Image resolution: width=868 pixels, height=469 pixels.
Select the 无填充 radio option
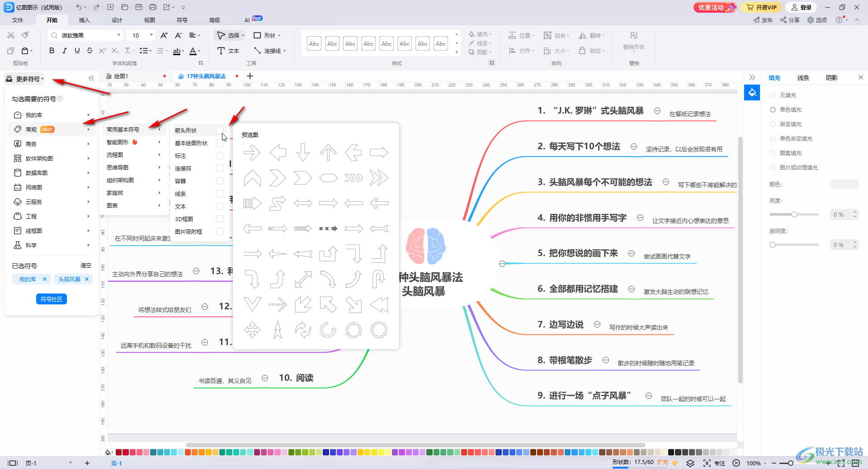pos(773,95)
